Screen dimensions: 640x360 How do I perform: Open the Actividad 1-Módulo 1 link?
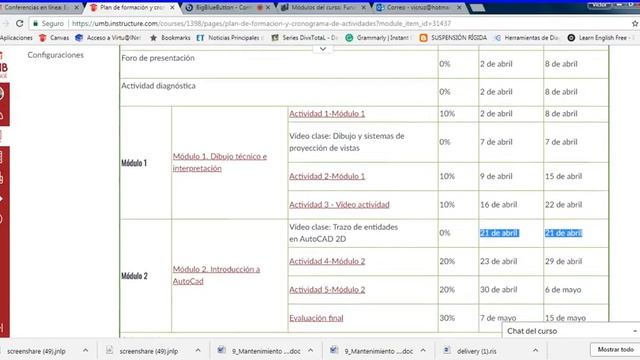[x=327, y=114]
